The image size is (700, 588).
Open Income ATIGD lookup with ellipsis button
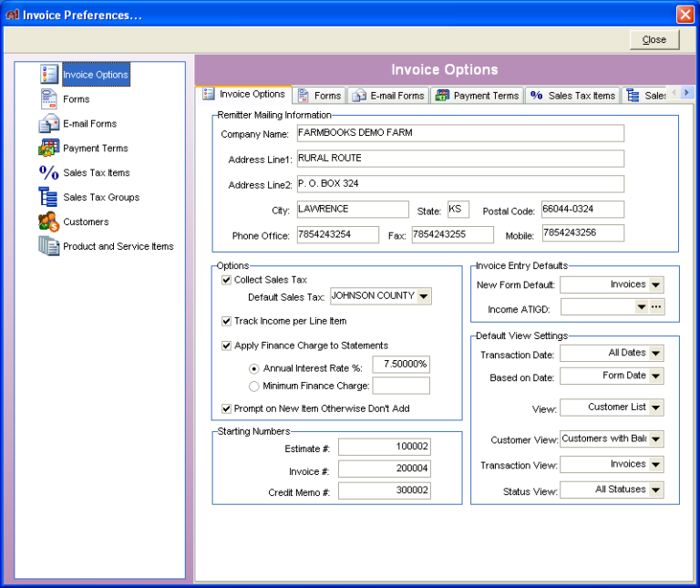tap(656, 306)
